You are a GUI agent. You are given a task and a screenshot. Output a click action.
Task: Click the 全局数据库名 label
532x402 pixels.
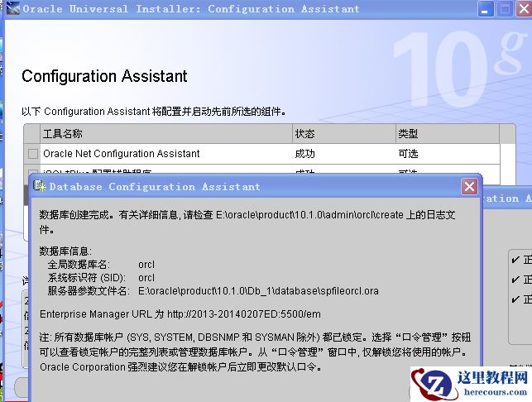[x=79, y=265]
